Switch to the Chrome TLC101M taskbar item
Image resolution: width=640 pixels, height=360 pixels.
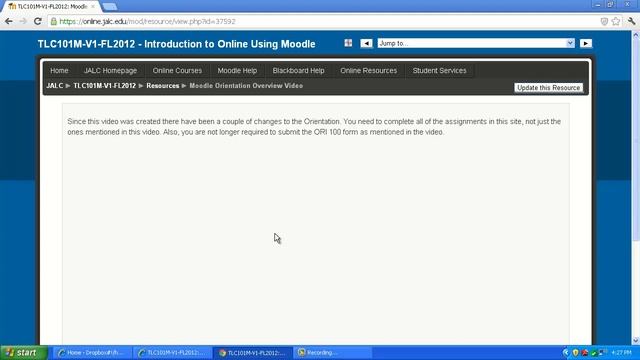pos(253,353)
